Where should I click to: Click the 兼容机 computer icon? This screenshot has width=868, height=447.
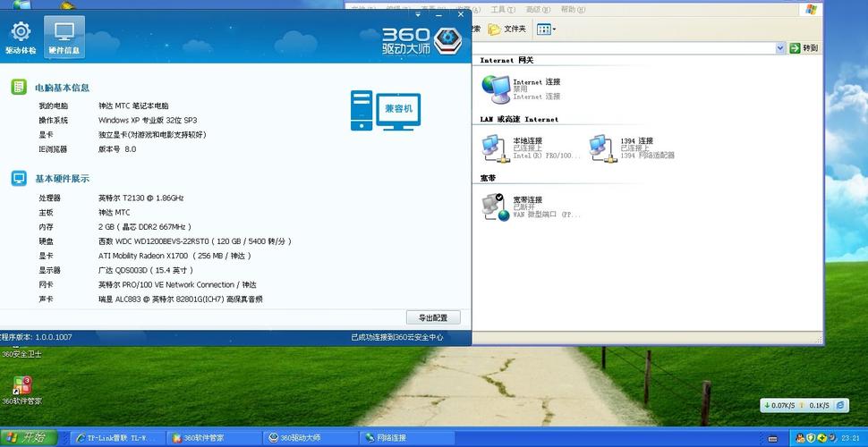click(x=385, y=109)
